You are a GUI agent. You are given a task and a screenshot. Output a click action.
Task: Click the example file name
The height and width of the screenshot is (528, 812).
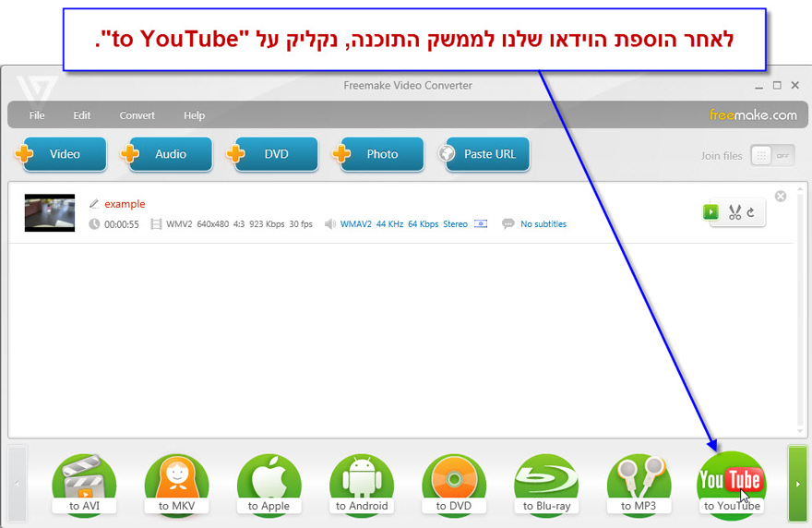click(x=125, y=204)
